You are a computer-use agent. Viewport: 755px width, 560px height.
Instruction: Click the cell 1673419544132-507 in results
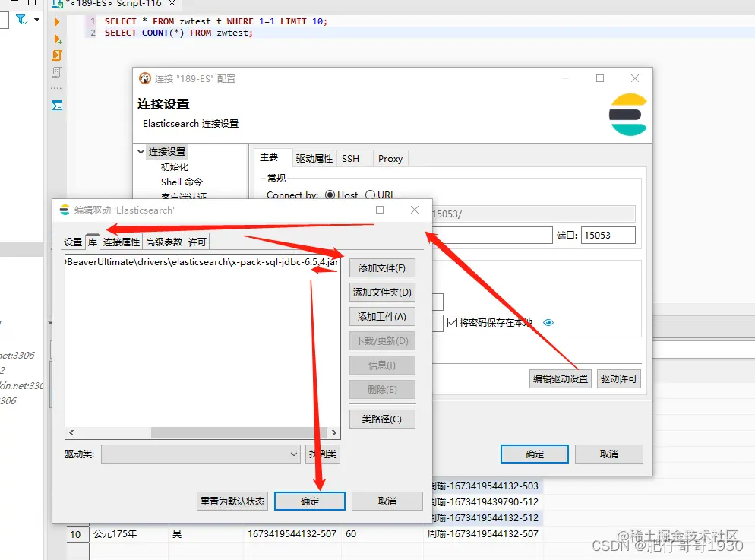point(292,534)
